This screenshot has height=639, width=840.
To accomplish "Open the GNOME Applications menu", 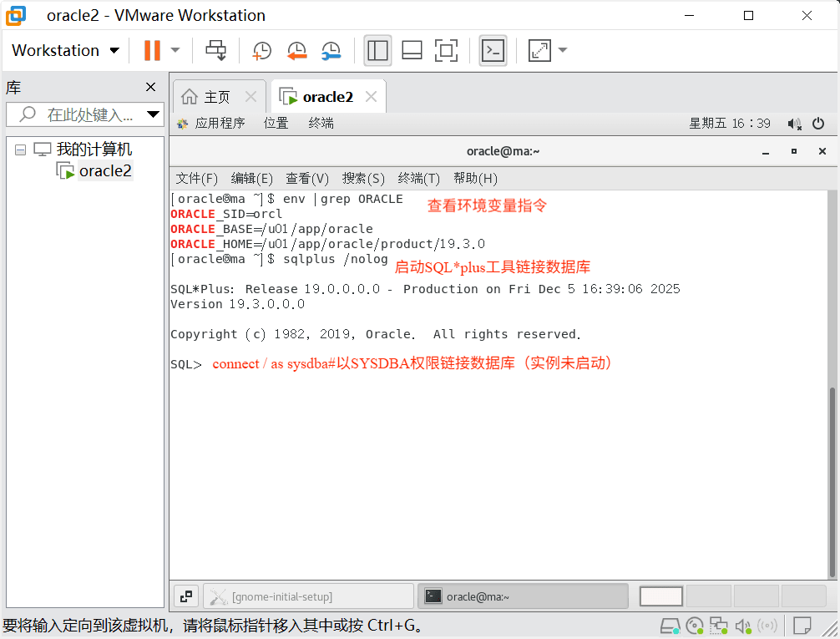I will [x=211, y=124].
